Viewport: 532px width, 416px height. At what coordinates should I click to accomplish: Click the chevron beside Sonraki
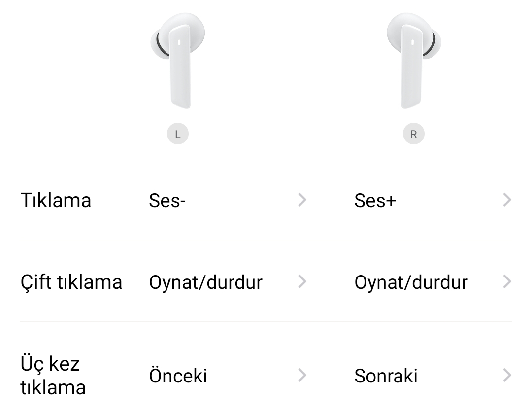[x=507, y=376]
